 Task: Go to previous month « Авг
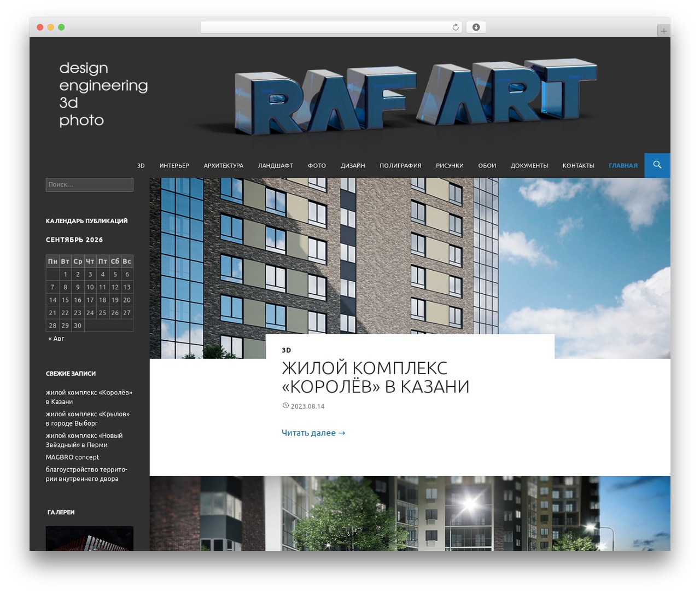coord(56,339)
